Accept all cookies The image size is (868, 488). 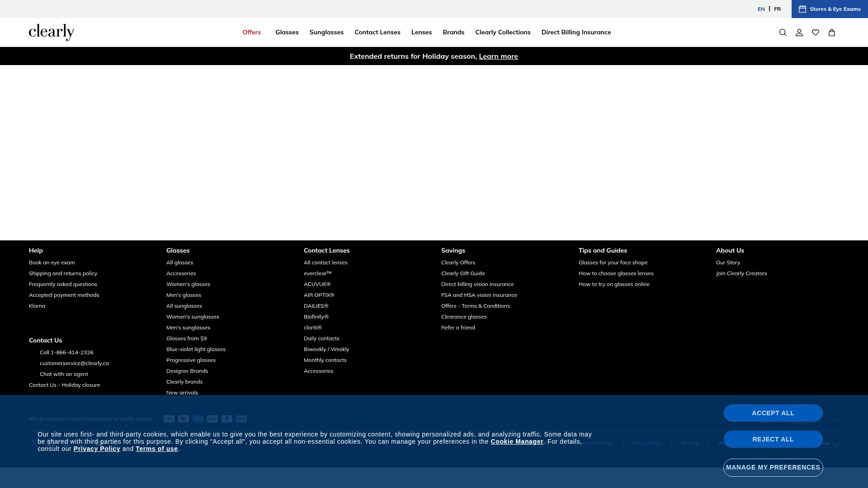[773, 413]
